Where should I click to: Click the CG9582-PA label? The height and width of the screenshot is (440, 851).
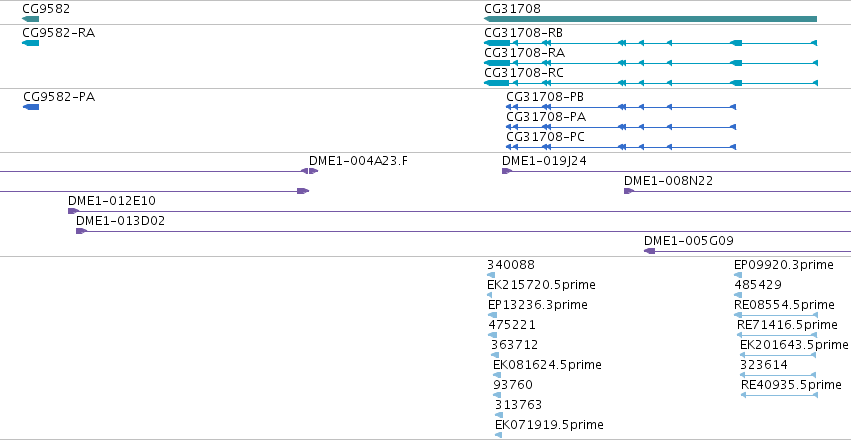(x=59, y=97)
